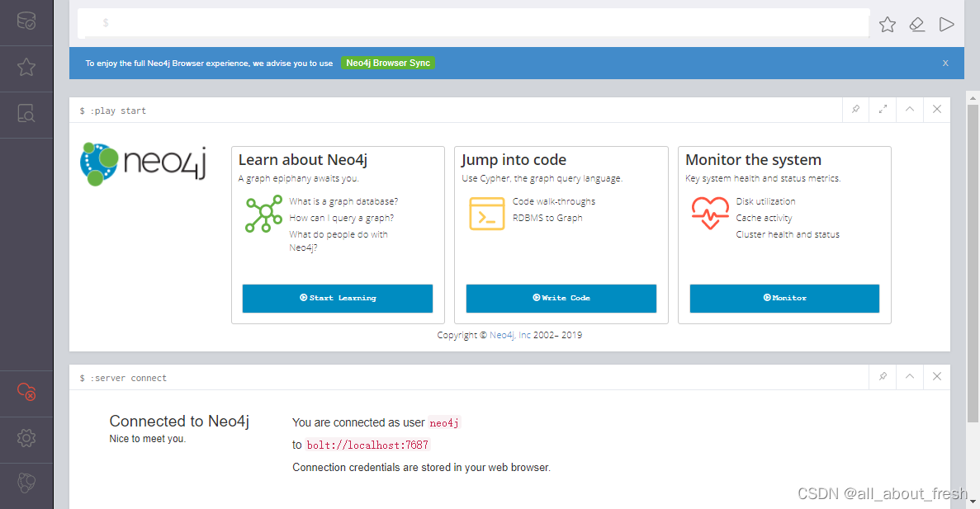Save the query as a favorite with the star
This screenshot has width=980, height=509.
[887, 25]
